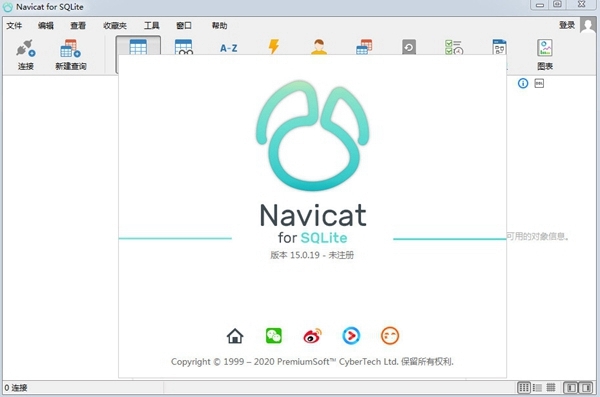Open the green WeChat icon

pos(274,336)
